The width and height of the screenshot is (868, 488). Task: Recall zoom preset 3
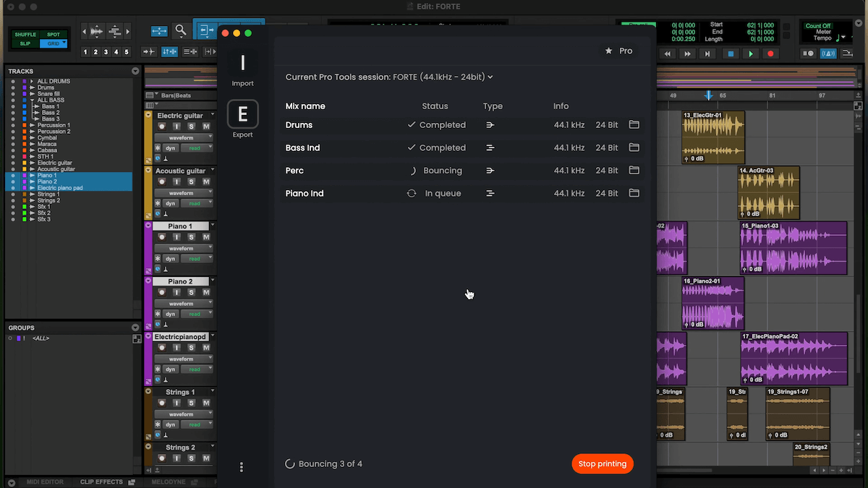(x=106, y=52)
